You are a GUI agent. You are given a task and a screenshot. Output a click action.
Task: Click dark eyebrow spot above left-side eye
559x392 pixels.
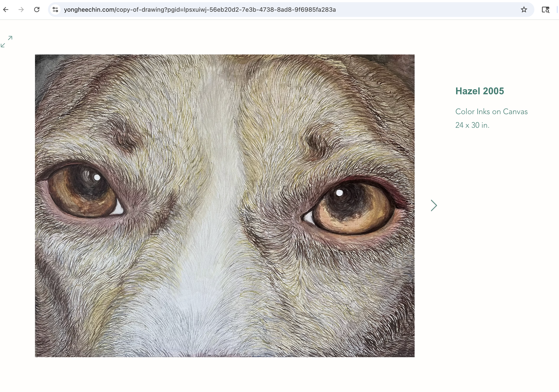pyautogui.click(x=125, y=139)
